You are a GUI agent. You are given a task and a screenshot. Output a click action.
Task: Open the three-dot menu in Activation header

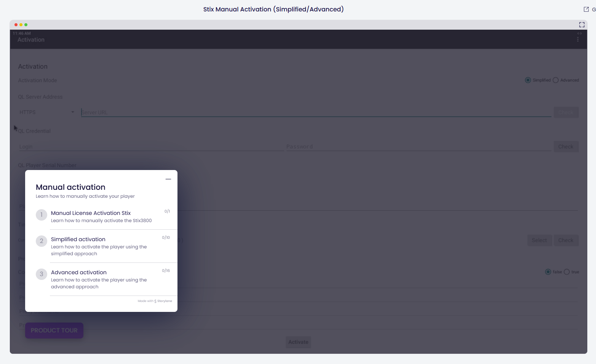(578, 40)
